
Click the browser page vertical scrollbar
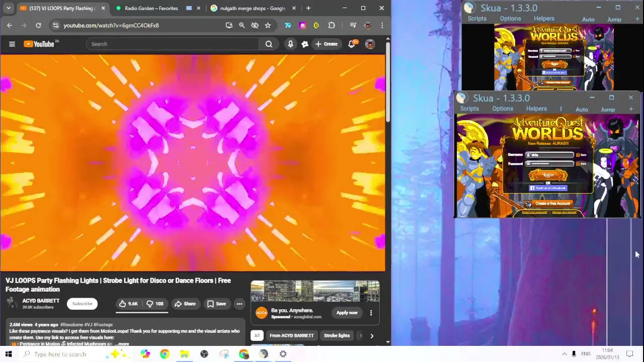387,83
